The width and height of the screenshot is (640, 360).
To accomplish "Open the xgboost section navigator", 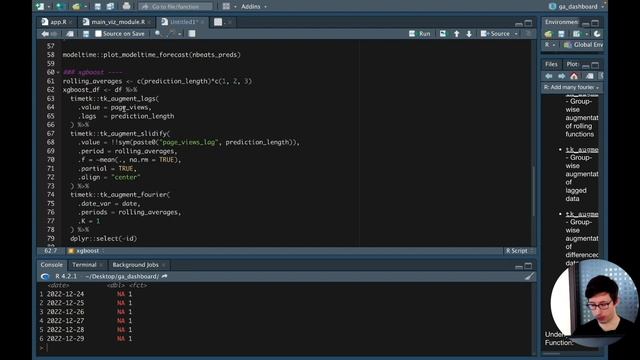I will (x=86, y=251).
